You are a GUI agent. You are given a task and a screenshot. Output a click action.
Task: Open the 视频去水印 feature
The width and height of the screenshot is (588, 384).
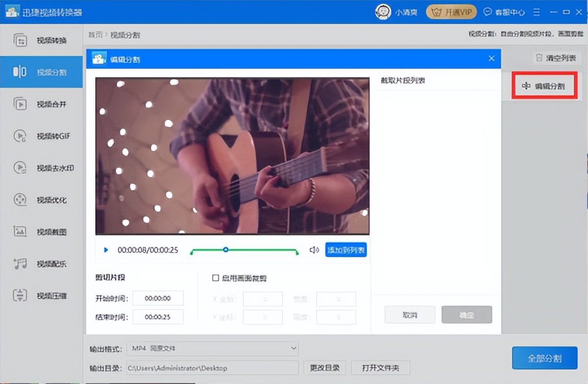pyautogui.click(x=41, y=168)
